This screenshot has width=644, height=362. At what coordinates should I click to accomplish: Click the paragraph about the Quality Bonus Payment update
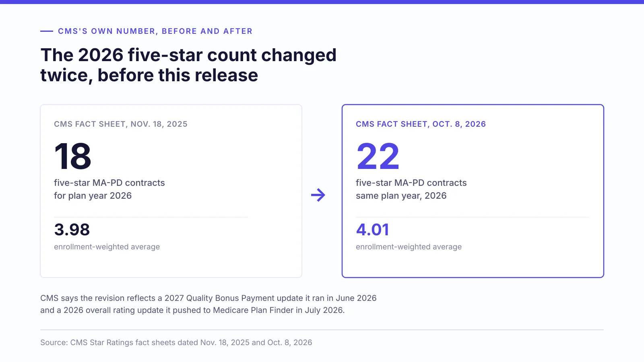(x=208, y=304)
